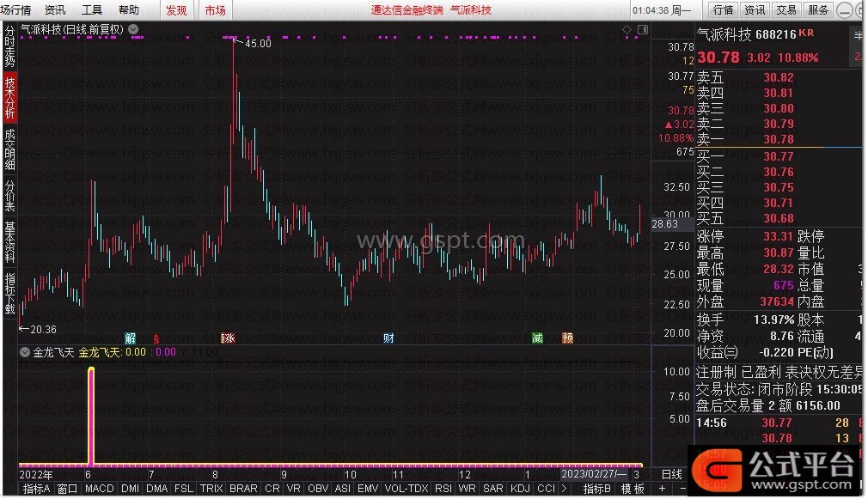Select the 指标B tab
Viewport: 868px width, 499px height.
tap(596, 489)
